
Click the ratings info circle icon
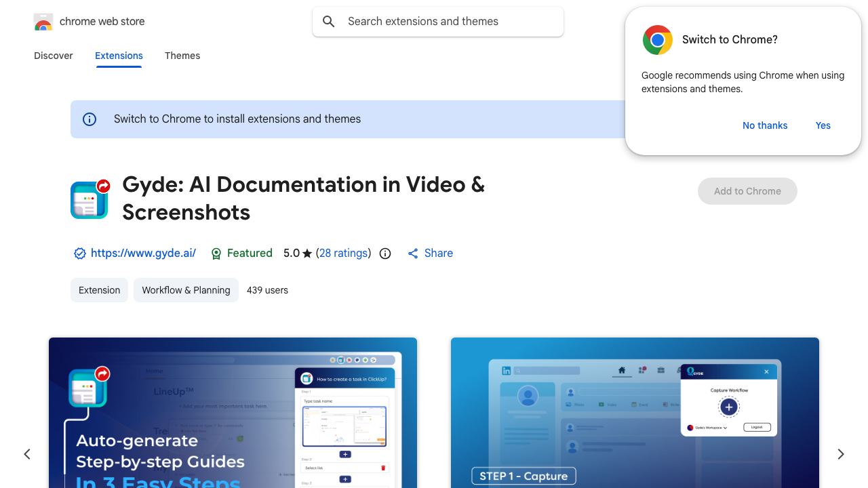(385, 253)
